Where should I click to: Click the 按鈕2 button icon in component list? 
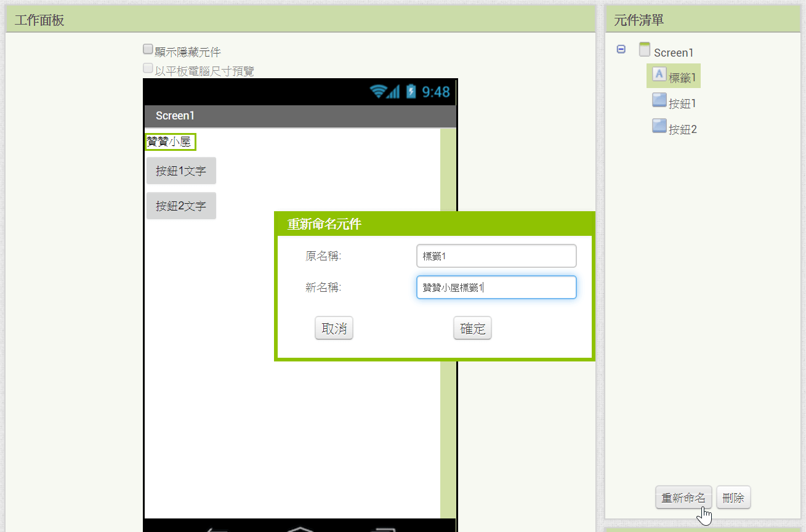coord(659,126)
